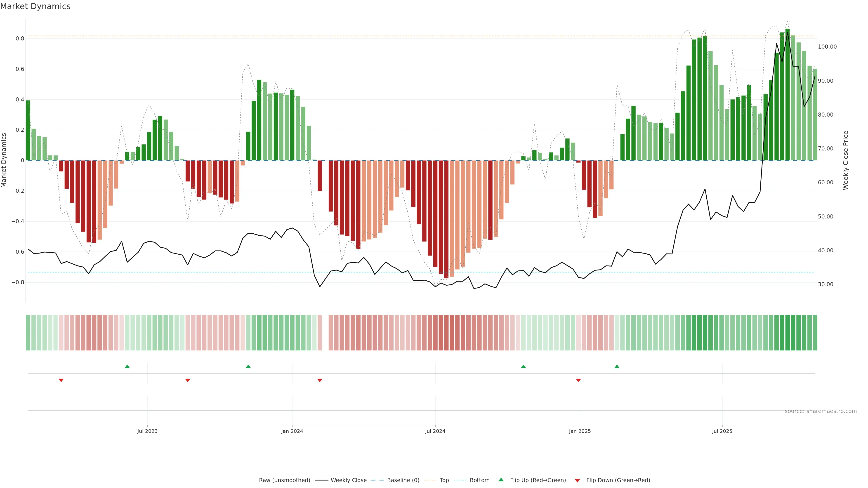The width and height of the screenshot is (868, 488).
Task: Click the Weekly Close Price axis title
Action: pyautogui.click(x=845, y=160)
